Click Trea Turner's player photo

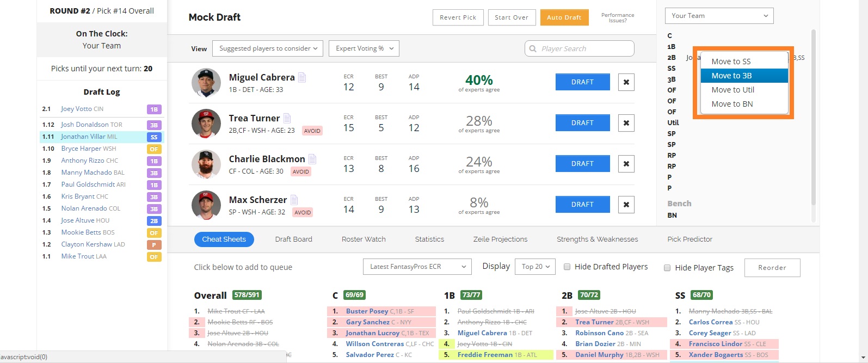coord(206,124)
